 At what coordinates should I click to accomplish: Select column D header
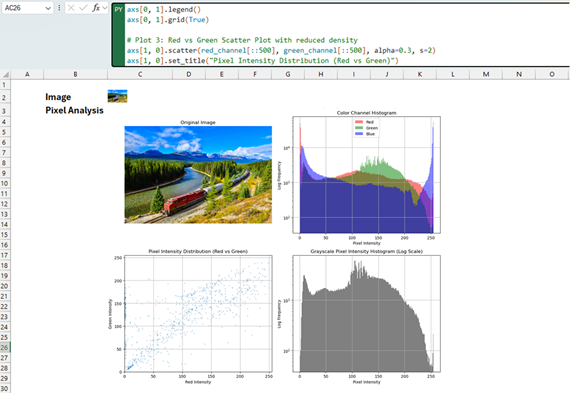(x=189, y=74)
